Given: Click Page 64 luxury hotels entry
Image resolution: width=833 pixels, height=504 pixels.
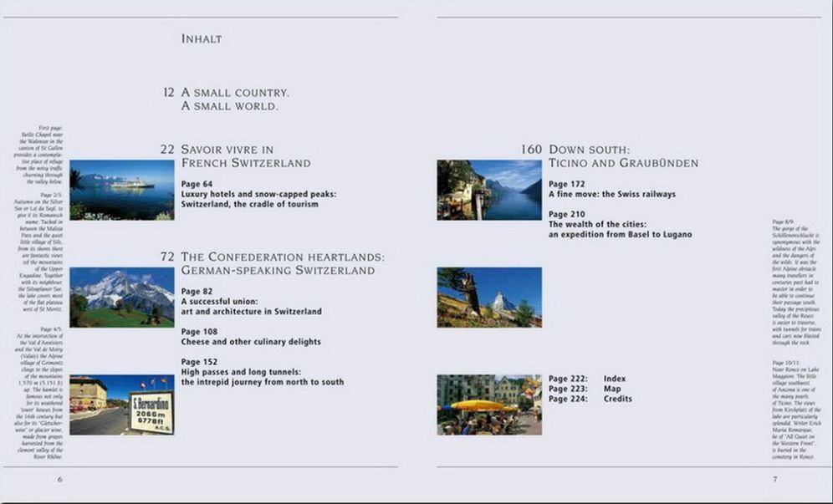Looking at the screenshot, I should click(x=258, y=194).
